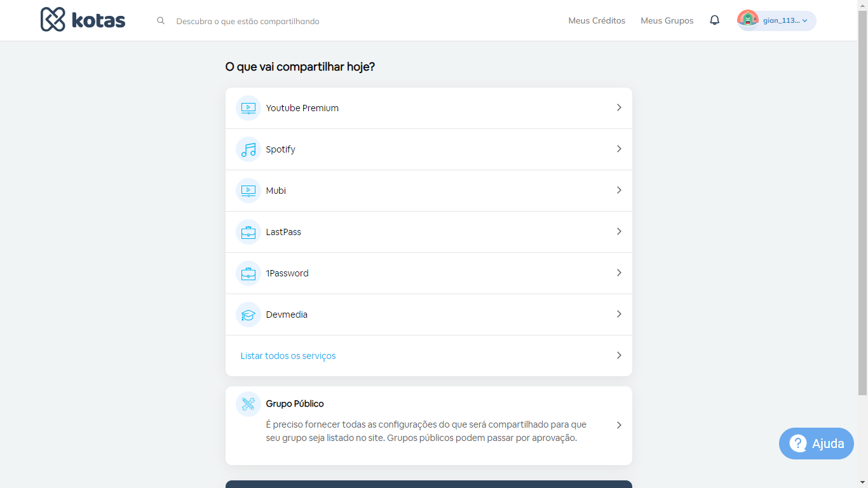This screenshot has height=488, width=868.
Task: Select the Youtube Premium label
Action: pos(302,108)
